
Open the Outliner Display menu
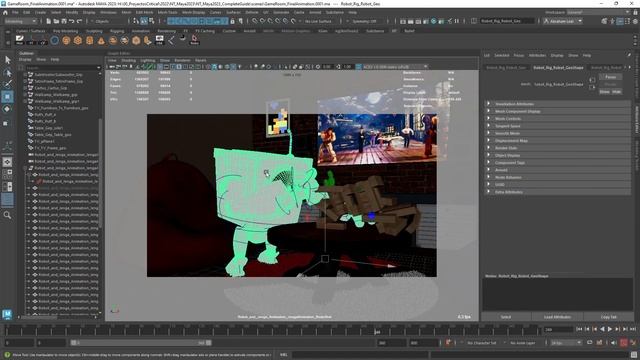tap(25, 60)
